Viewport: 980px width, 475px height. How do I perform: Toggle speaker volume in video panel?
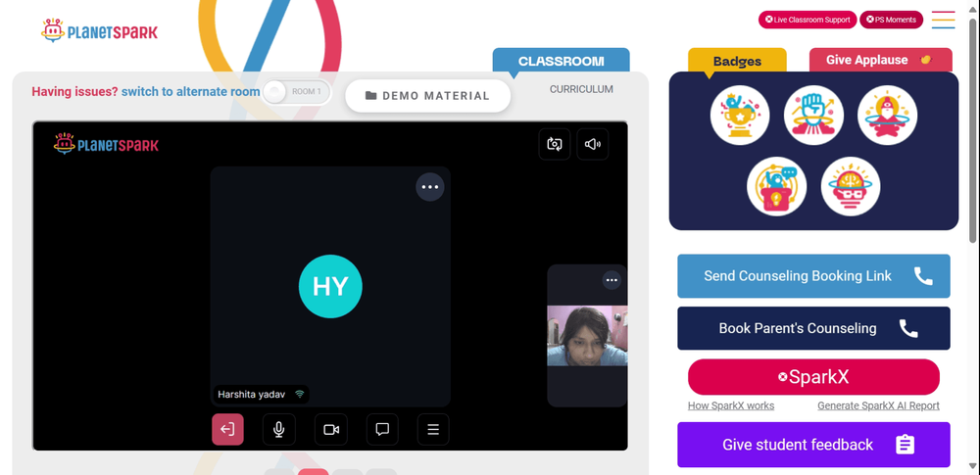[x=593, y=144]
